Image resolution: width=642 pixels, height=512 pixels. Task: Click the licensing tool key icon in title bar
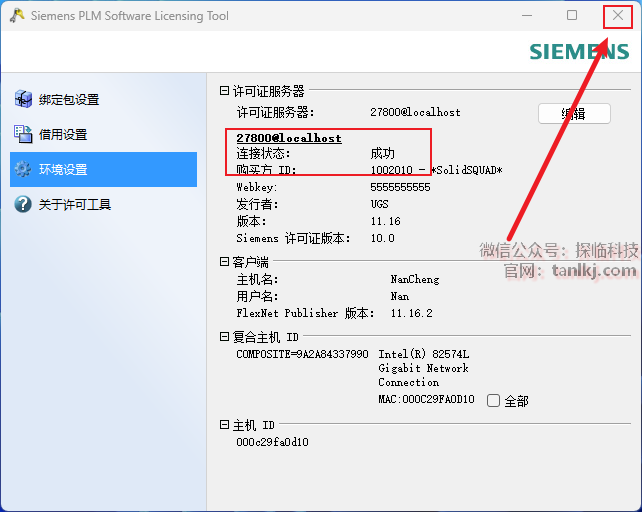[17, 16]
